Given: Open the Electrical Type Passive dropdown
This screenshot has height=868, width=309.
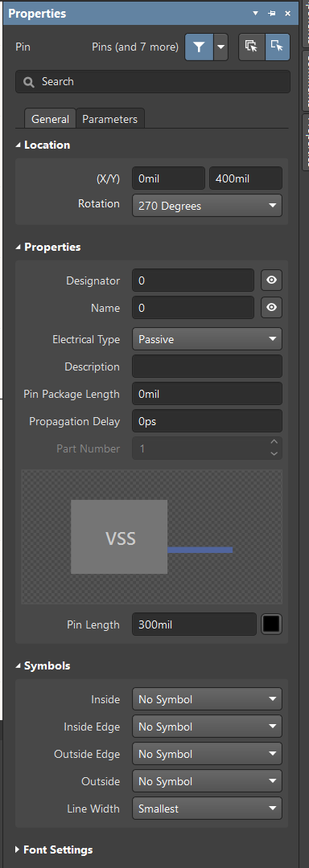Looking at the screenshot, I should (207, 339).
